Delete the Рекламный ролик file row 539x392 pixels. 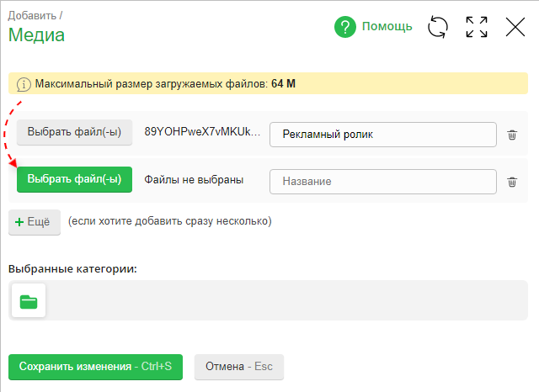point(512,135)
